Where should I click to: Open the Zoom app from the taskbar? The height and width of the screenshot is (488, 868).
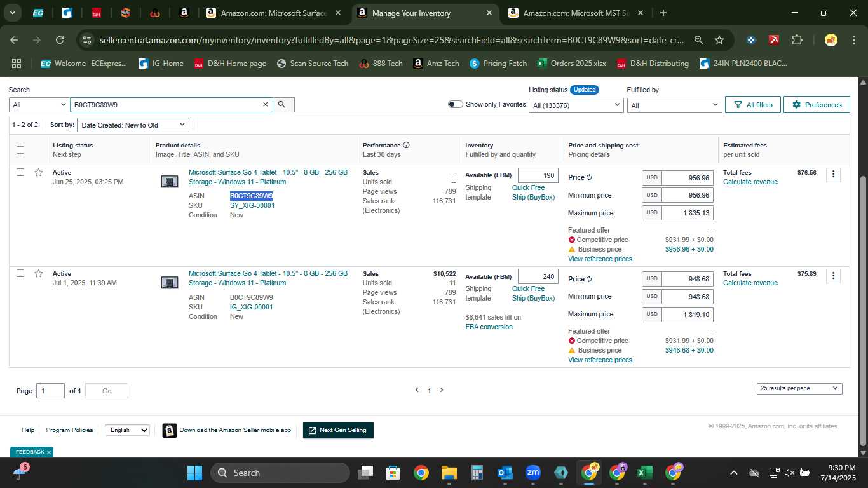[x=533, y=473]
